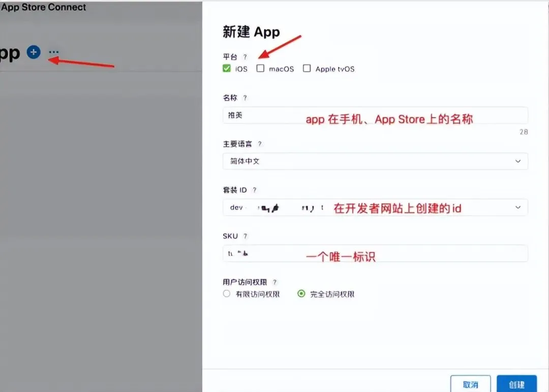Click the SKU input field

click(x=375, y=253)
